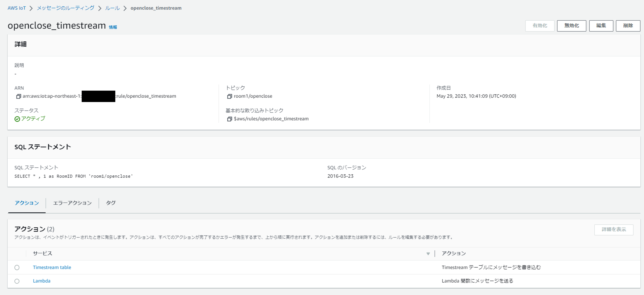
Task: Copy the room1/openclose topic via icon
Action: tap(229, 96)
